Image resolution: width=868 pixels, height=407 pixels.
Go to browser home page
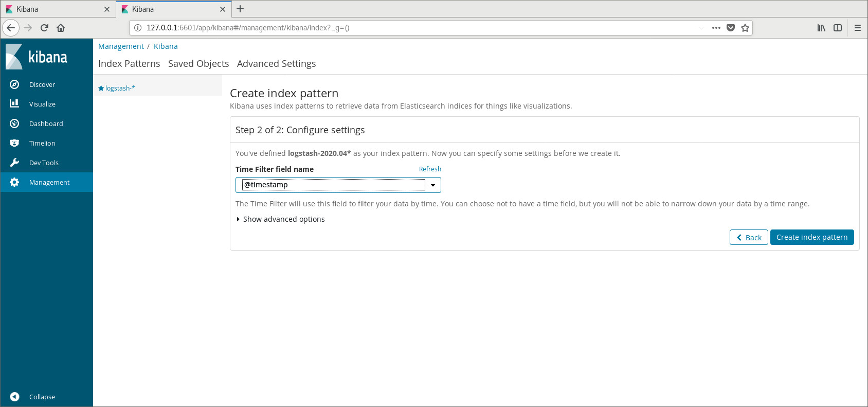pyautogui.click(x=61, y=28)
